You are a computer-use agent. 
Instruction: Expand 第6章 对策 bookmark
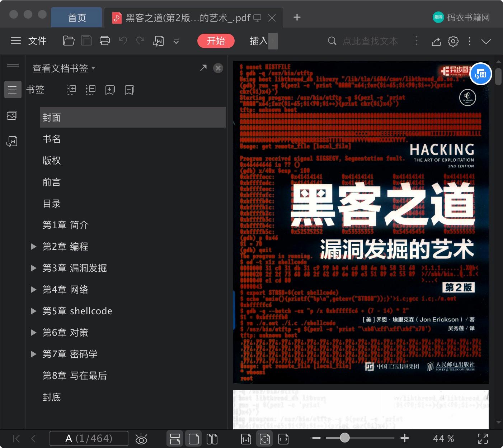click(x=34, y=333)
